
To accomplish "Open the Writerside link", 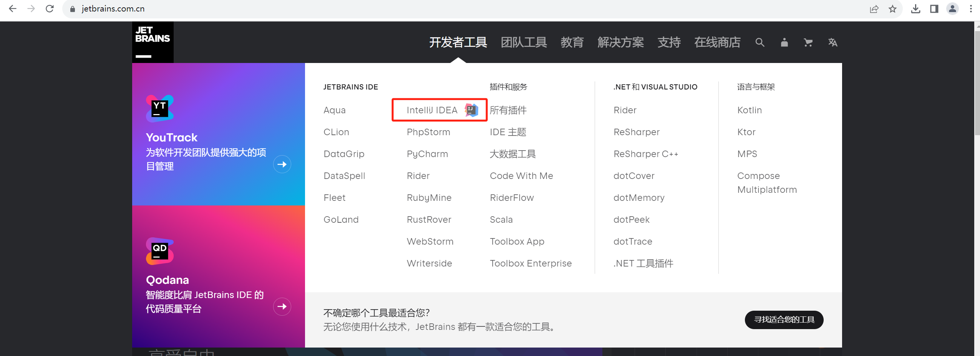I will [x=429, y=263].
